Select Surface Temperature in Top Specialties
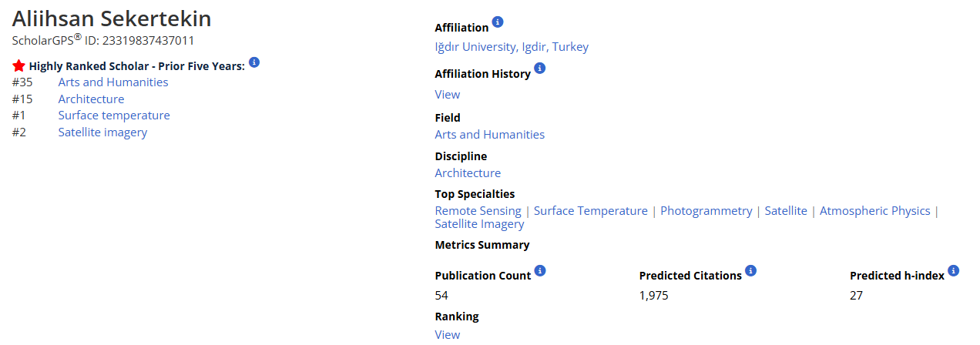Screen dimensions: 980x345 [591, 211]
